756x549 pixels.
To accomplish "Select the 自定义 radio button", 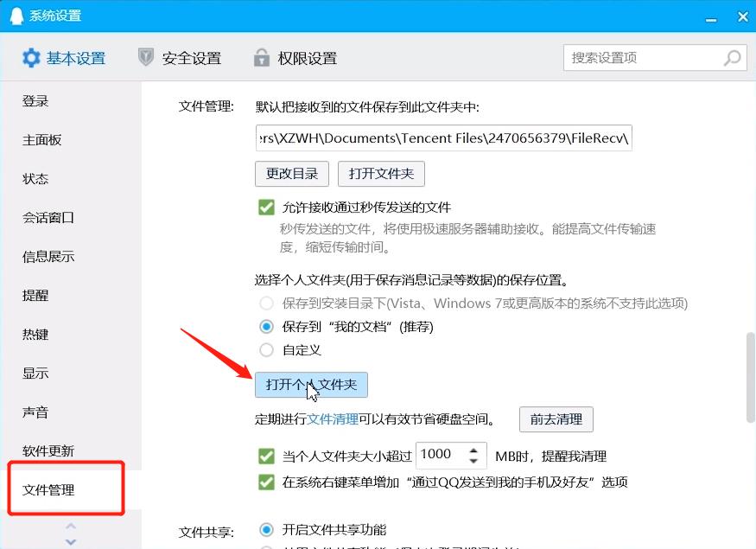I will [266, 350].
